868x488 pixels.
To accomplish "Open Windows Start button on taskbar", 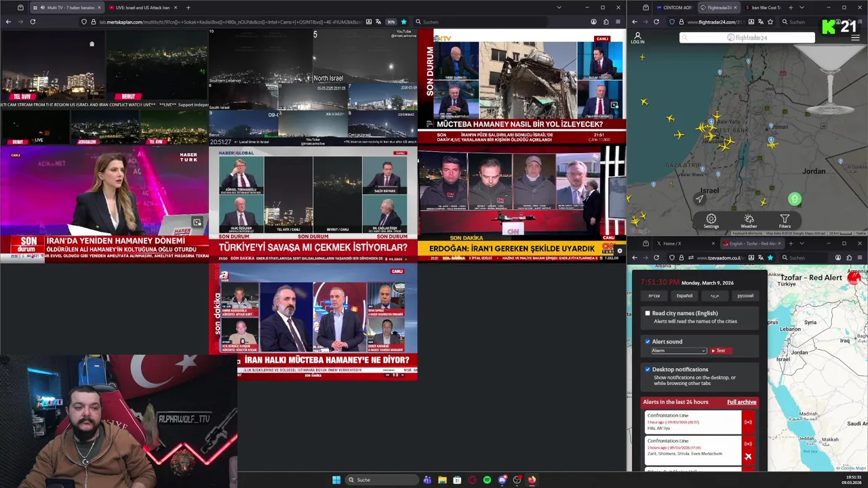I will 336,480.
